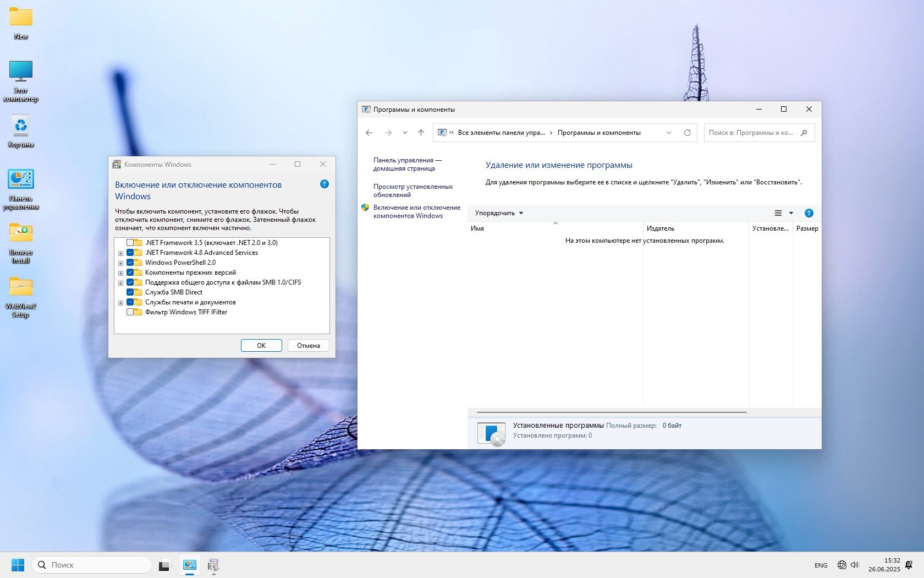
Task: Uncheck the SMB Direct service checkbox
Action: click(x=130, y=292)
